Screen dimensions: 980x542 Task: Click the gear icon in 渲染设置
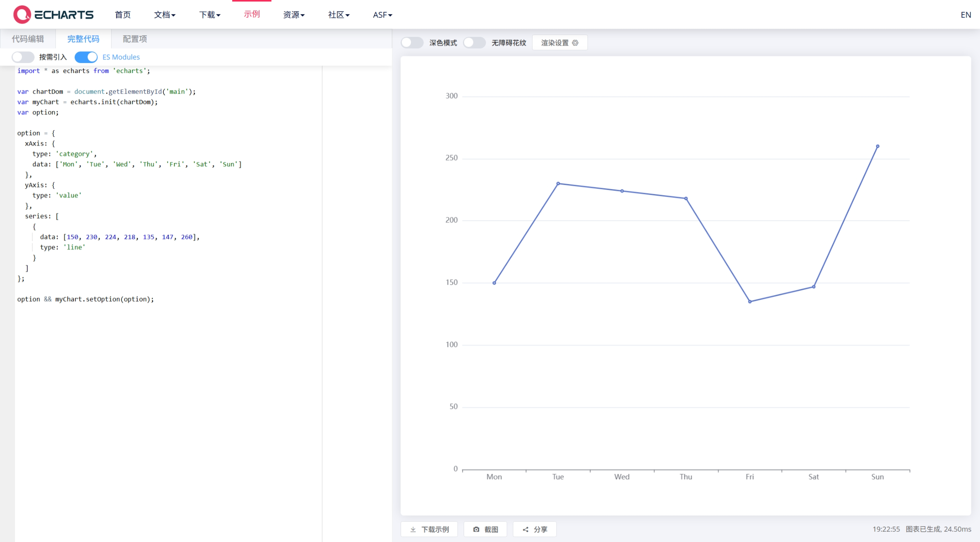(x=575, y=43)
